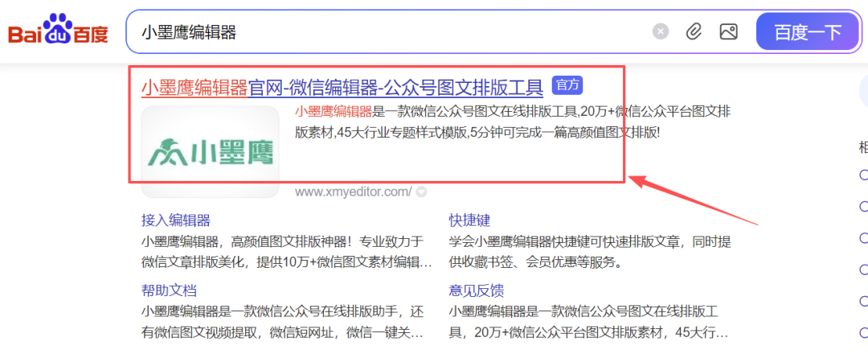The image size is (868, 354).
Task: Open image search via the picture icon
Action: pos(728,31)
